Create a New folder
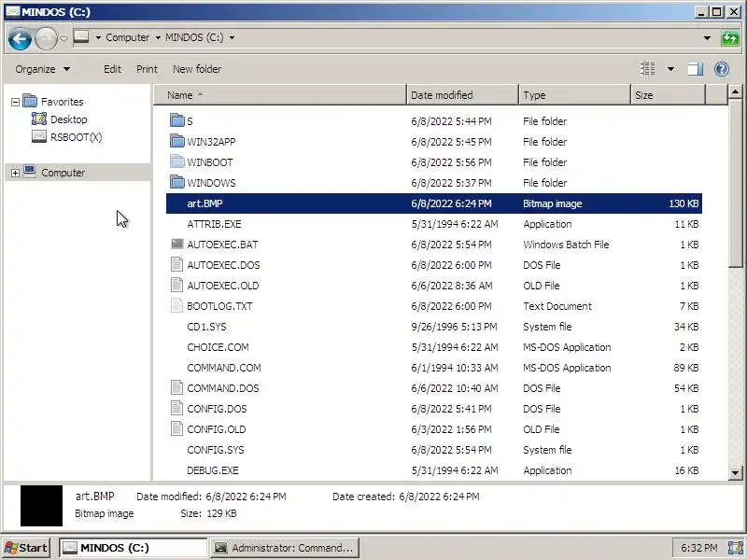Viewport: 747px width, 560px height. (x=197, y=69)
